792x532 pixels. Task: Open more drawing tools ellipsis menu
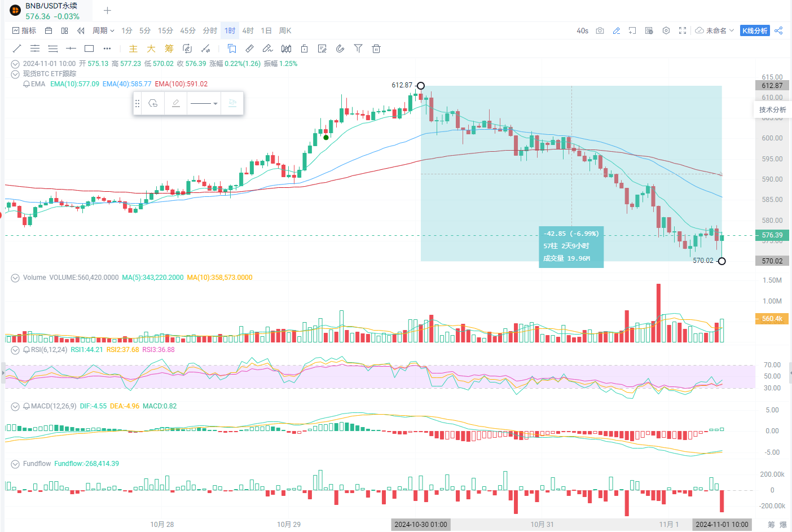click(107, 49)
